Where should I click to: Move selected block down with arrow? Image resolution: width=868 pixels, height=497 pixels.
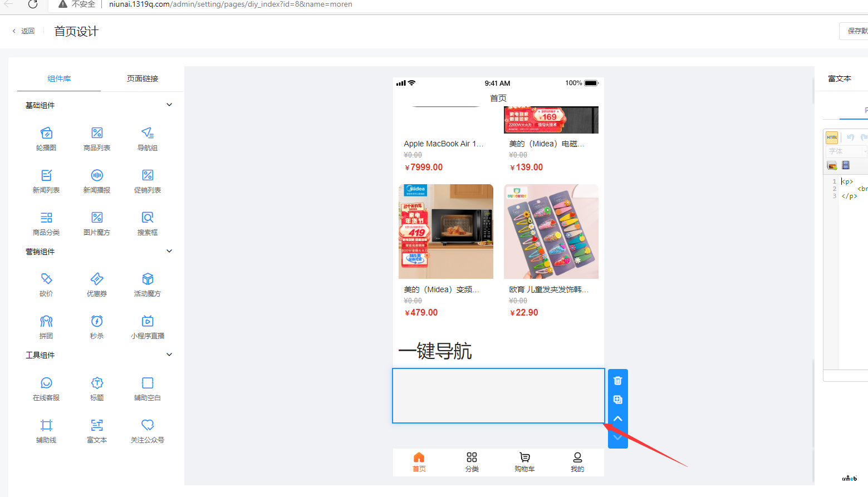[617, 437]
